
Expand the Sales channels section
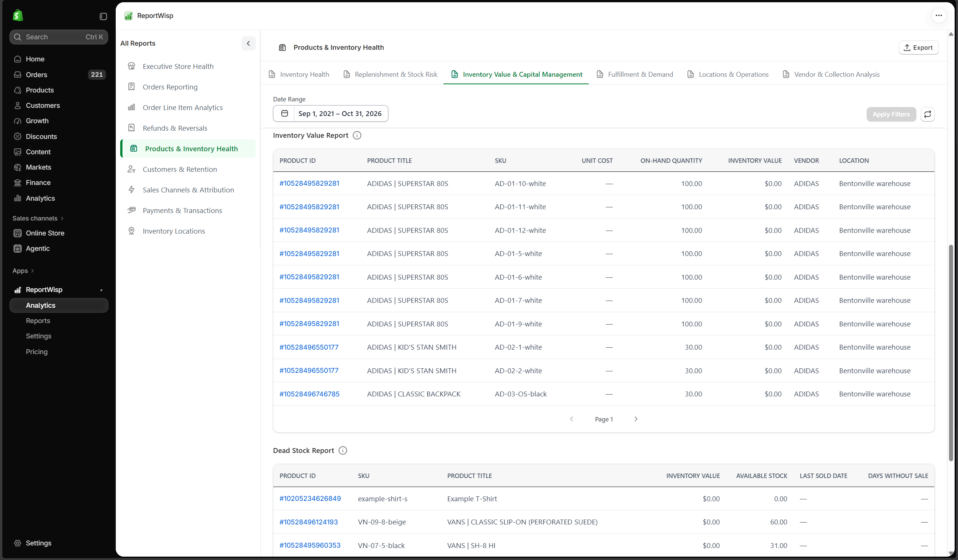[x=37, y=218]
